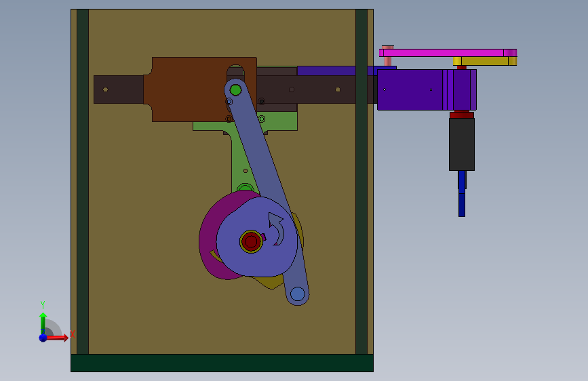Screen dimensions: 588x381
Task: Select the large purple block on the right
Action: tap(410, 89)
